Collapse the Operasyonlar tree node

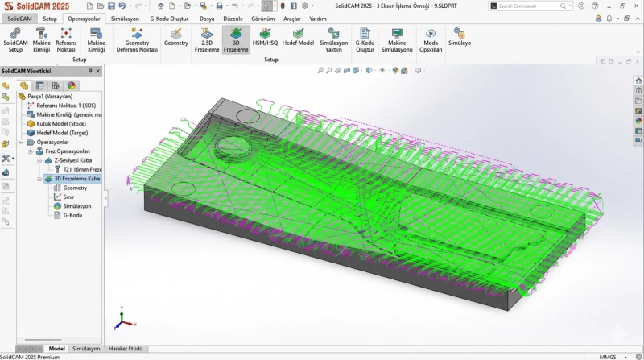tap(22, 143)
